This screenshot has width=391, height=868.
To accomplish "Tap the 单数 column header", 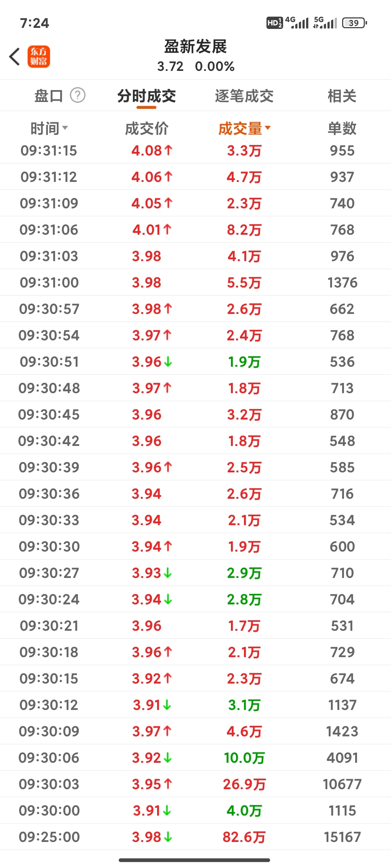I will [x=342, y=128].
